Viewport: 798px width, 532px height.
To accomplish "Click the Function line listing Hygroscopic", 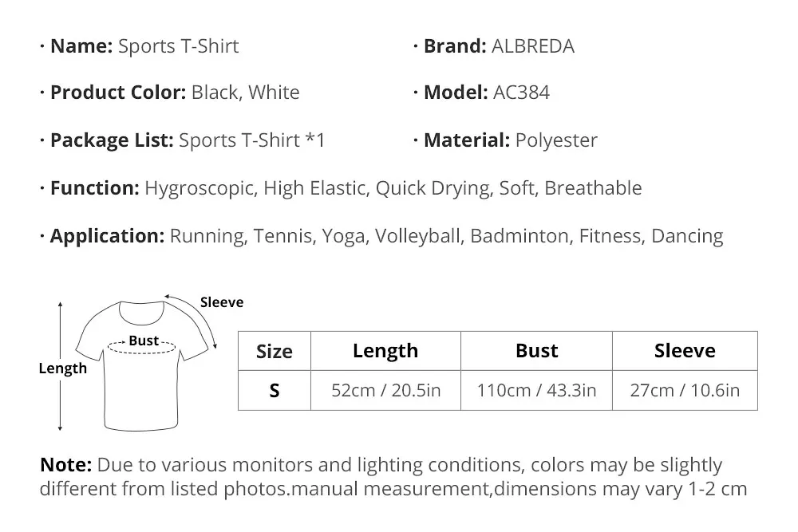I will click(393, 188).
